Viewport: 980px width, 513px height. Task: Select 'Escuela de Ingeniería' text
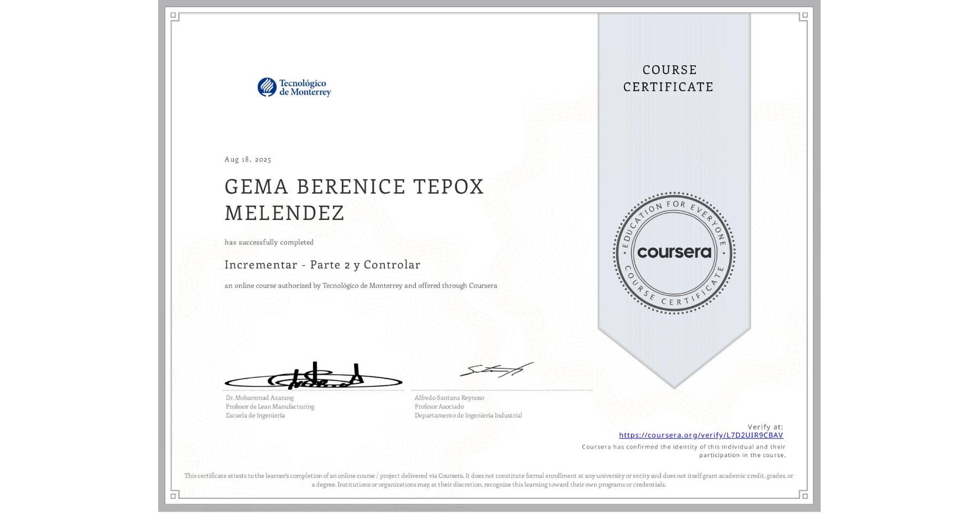tap(256, 416)
